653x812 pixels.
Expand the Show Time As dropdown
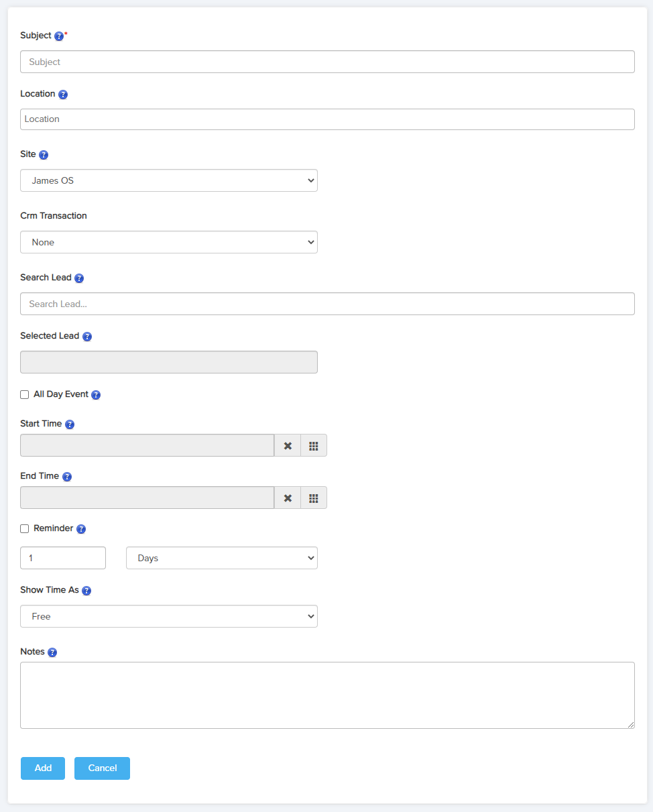click(169, 616)
